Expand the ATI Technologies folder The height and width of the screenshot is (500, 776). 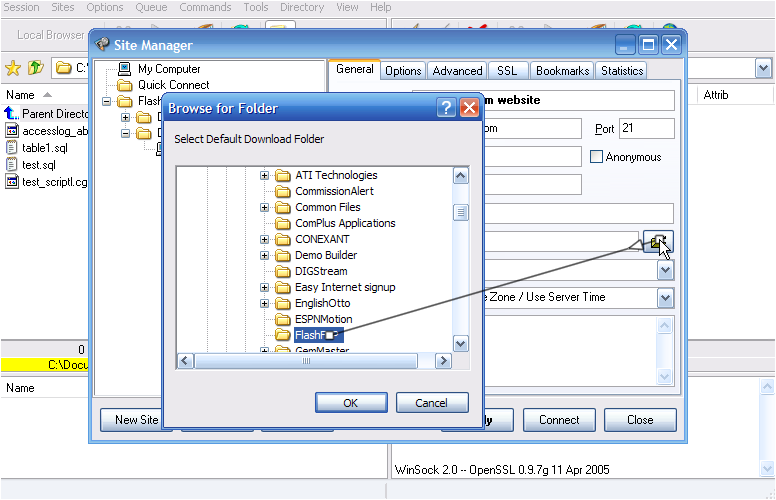click(x=265, y=176)
